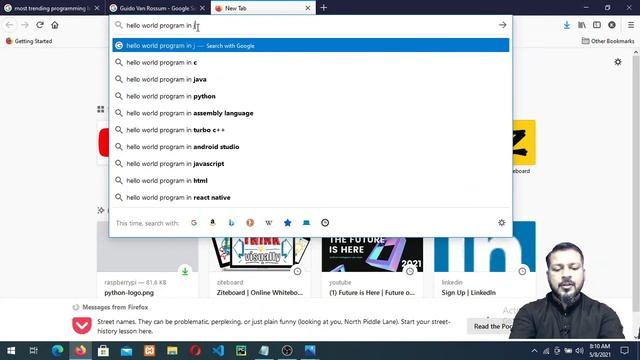Open Getting Started bookmark
The image size is (640, 360).
29,41
